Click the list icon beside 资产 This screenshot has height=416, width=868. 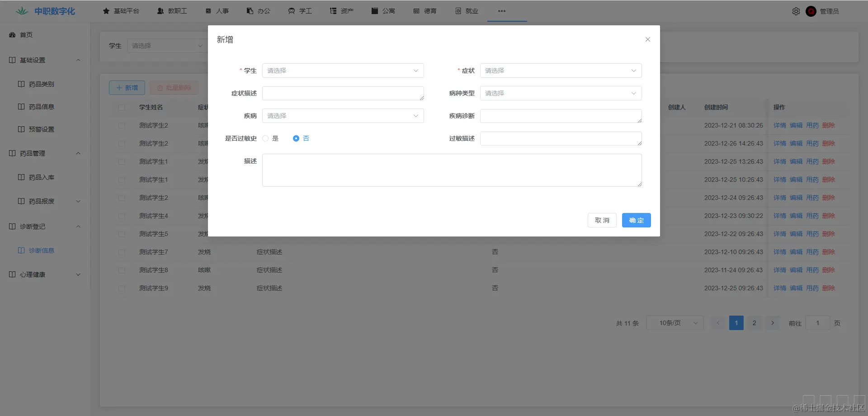pyautogui.click(x=333, y=11)
